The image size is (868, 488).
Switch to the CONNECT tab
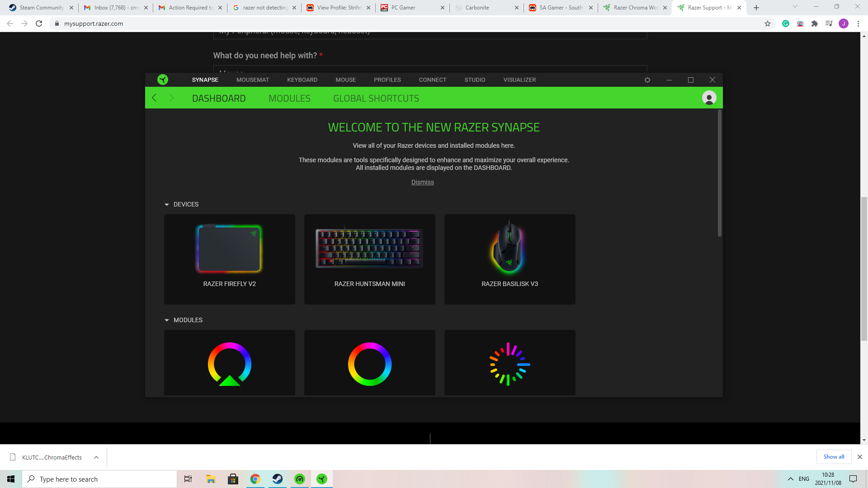point(433,80)
